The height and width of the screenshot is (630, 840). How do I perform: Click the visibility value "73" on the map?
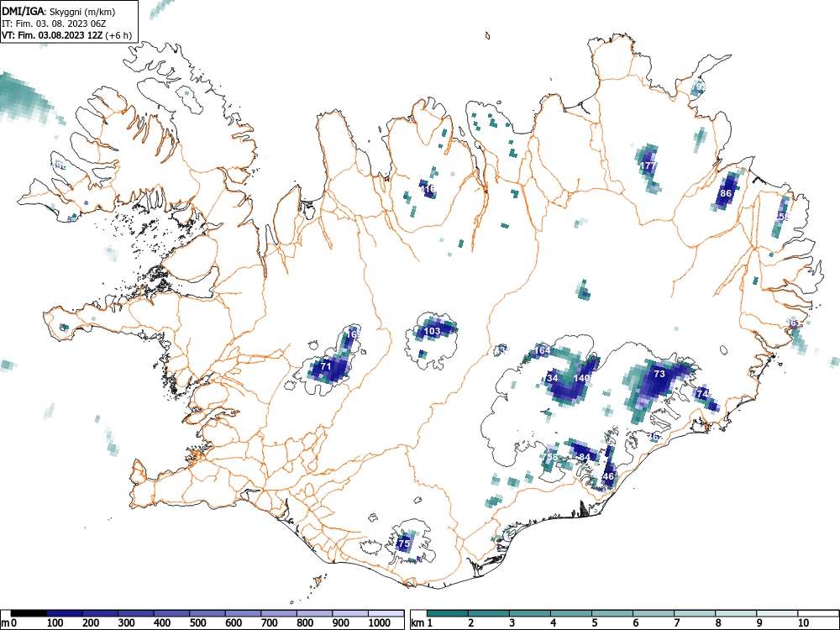659,374
